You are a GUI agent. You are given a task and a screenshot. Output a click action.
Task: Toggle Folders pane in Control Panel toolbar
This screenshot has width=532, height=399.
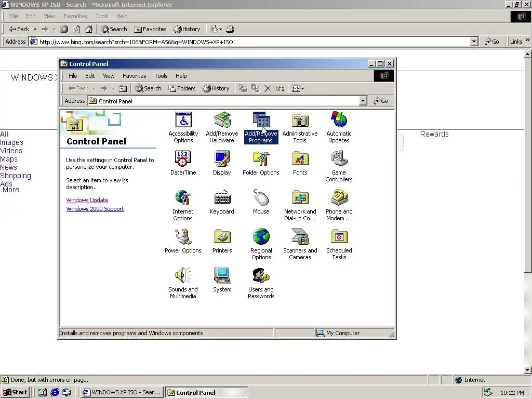tap(182, 88)
